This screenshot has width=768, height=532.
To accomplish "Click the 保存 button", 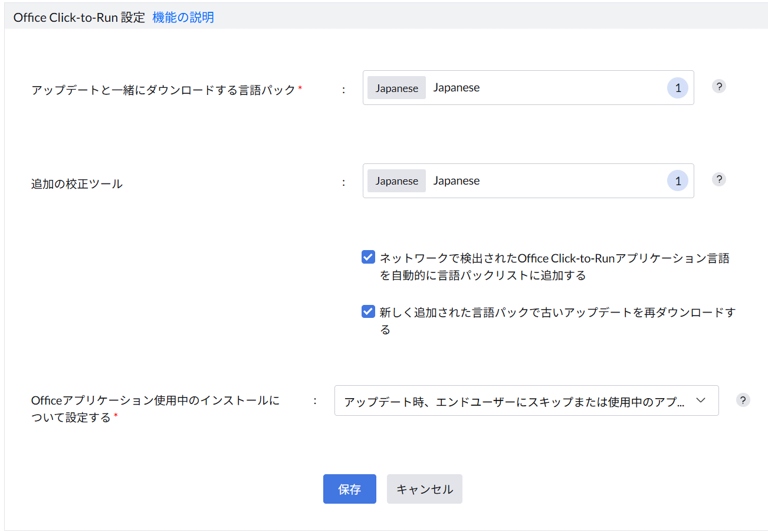I will click(349, 489).
